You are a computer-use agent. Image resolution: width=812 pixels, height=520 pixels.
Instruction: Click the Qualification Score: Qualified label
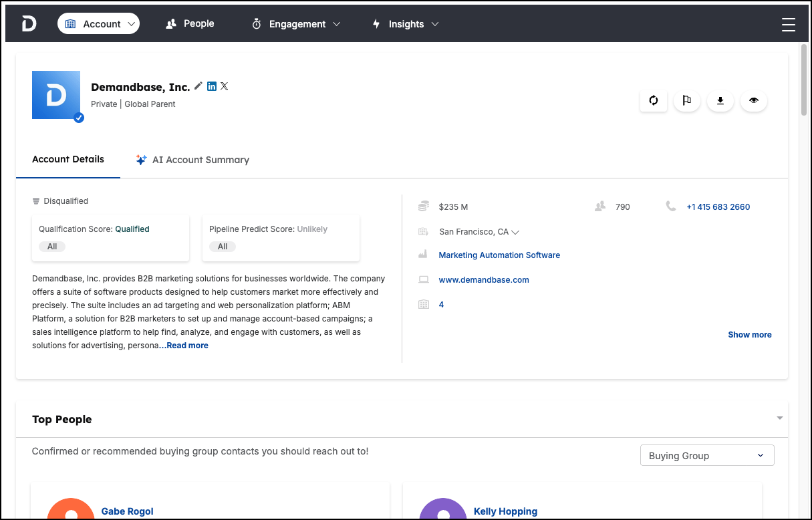tap(94, 229)
